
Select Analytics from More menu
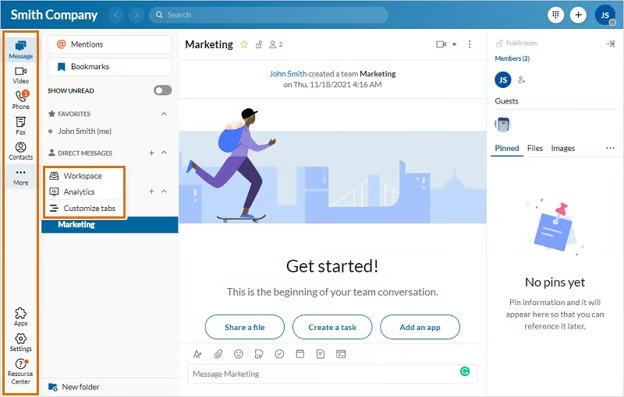(x=84, y=192)
